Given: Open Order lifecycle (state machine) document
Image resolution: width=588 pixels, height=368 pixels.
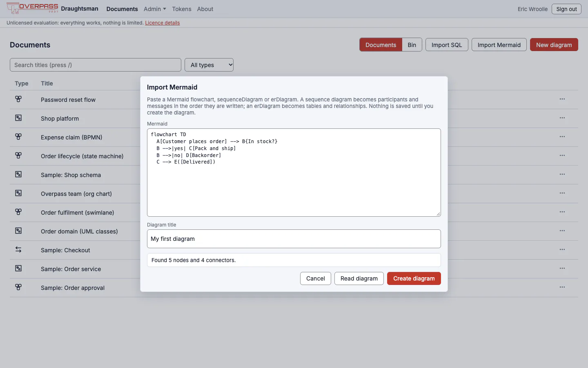Looking at the screenshot, I should tap(82, 156).
